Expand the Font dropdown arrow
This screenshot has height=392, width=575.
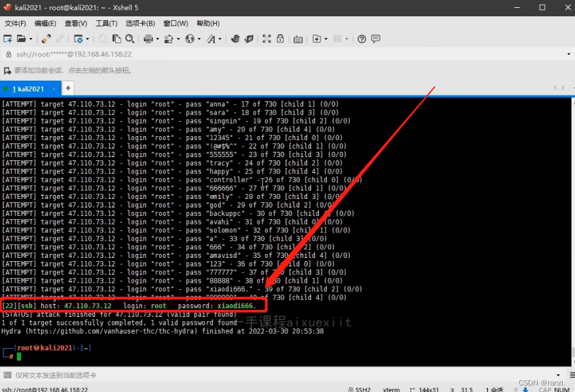click(220, 39)
